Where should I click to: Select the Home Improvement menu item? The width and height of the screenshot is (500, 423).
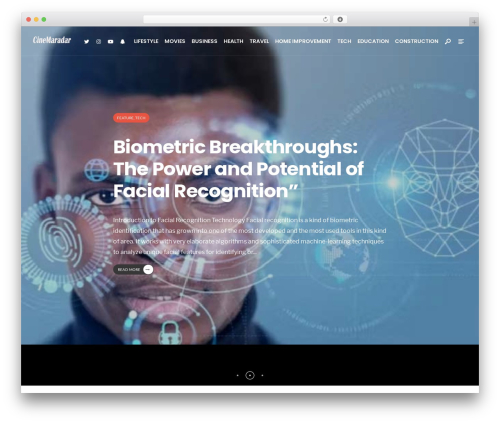coord(303,41)
